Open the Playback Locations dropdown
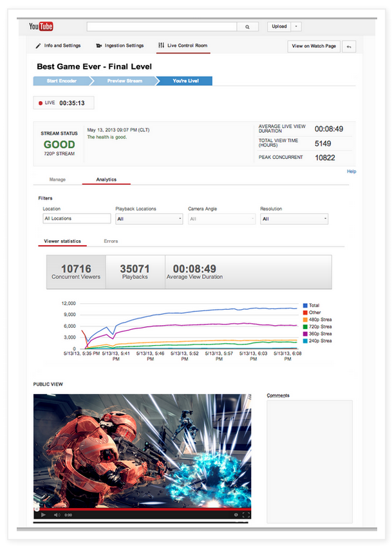The image size is (392, 546). pos(149,219)
